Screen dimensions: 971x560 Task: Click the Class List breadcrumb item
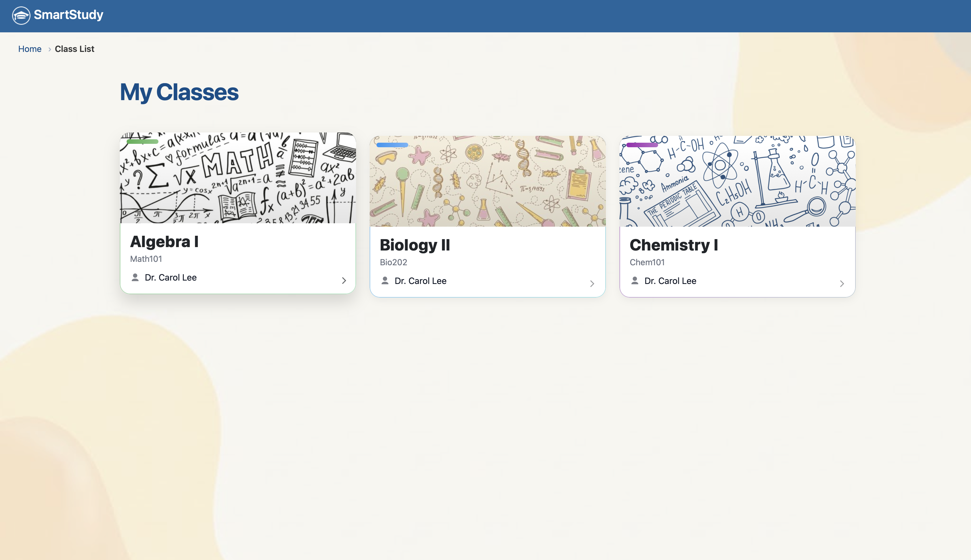[x=74, y=49]
